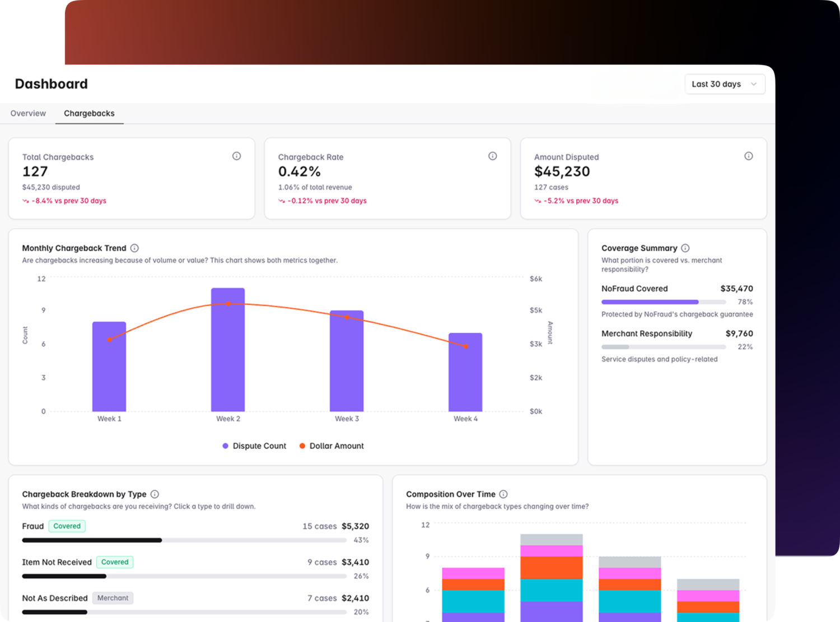The height and width of the screenshot is (622, 840).
Task: Click the Amount Disputed info icon
Action: coord(749,156)
